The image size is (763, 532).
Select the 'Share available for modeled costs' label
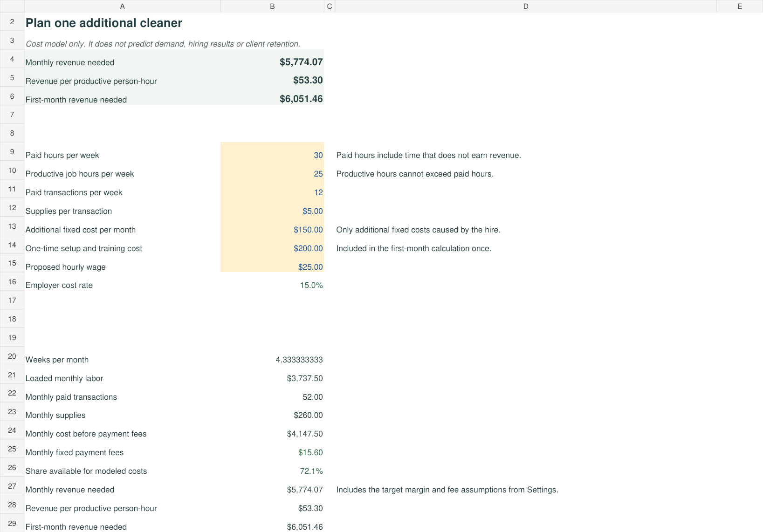point(86,471)
